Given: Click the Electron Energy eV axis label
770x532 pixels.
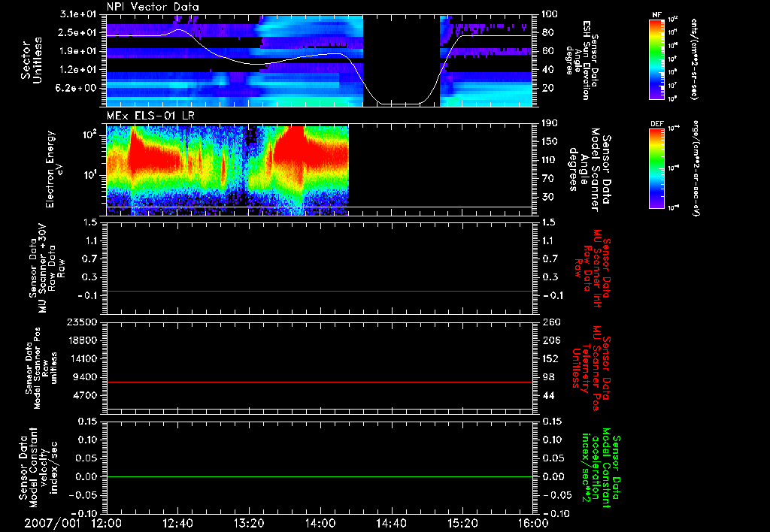Looking at the screenshot, I should [54, 169].
